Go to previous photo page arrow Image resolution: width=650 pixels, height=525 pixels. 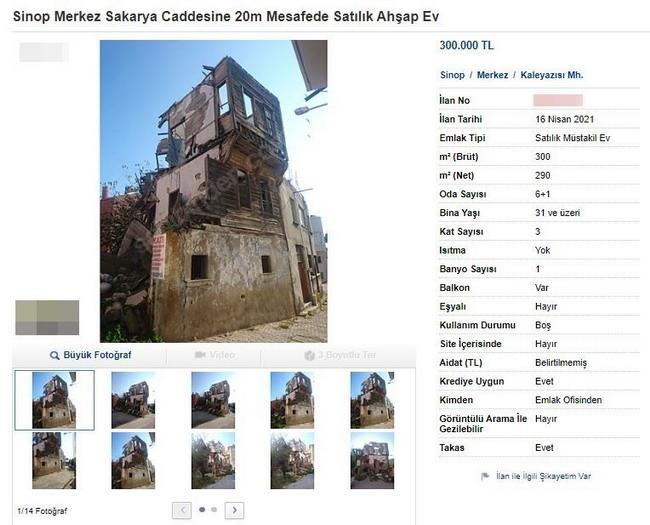point(182,510)
